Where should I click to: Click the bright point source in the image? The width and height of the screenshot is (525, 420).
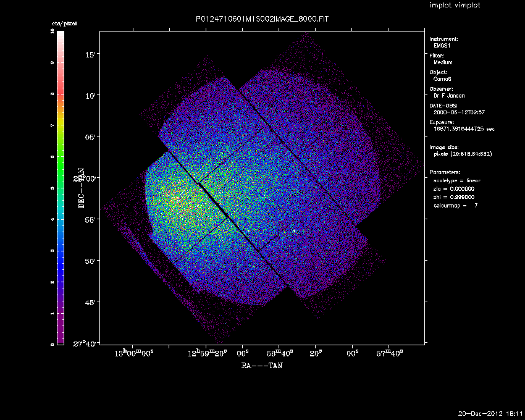(x=295, y=231)
